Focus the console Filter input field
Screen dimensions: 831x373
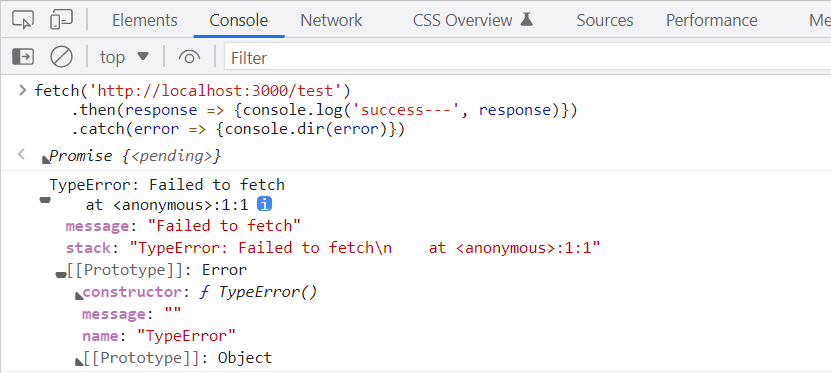527,57
